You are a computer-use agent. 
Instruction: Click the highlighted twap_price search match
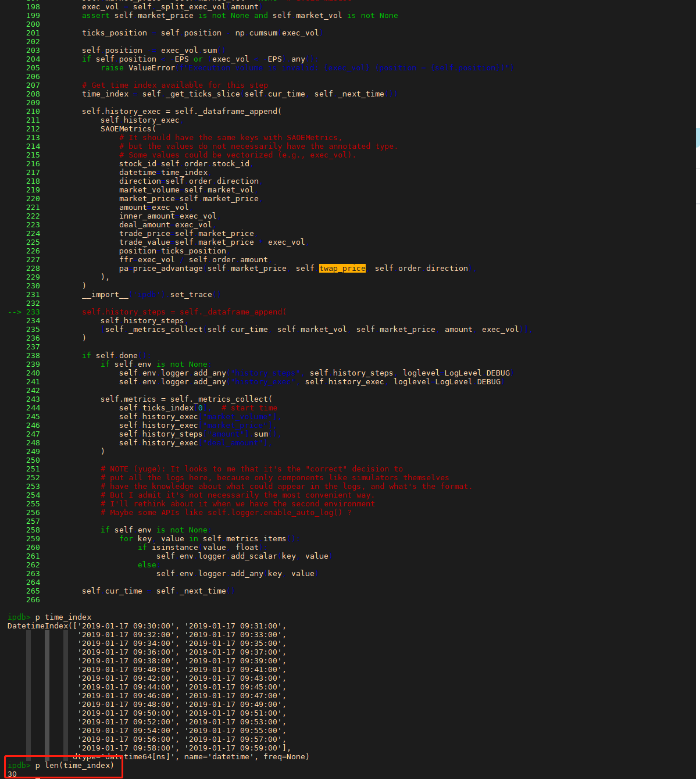click(x=342, y=269)
